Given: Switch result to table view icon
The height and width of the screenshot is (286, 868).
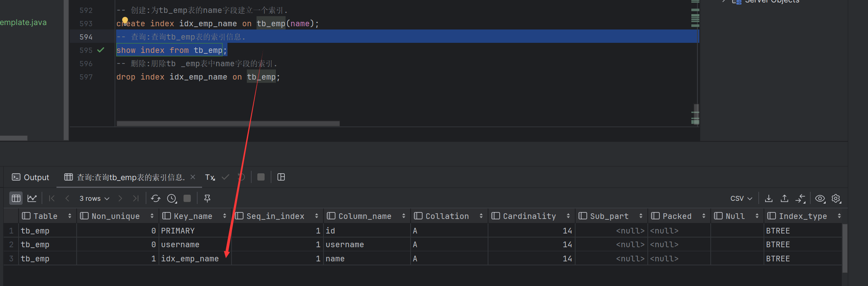Looking at the screenshot, I should 16,198.
